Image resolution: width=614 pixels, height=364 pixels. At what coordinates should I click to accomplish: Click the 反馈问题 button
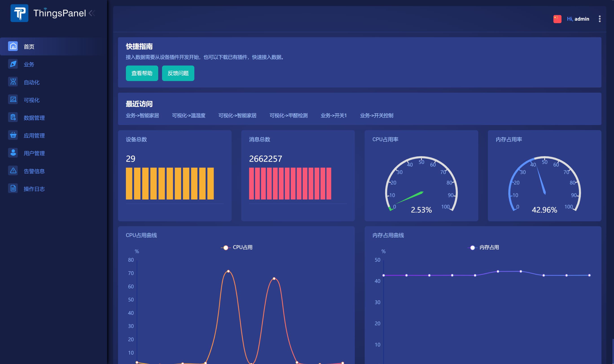(x=178, y=73)
